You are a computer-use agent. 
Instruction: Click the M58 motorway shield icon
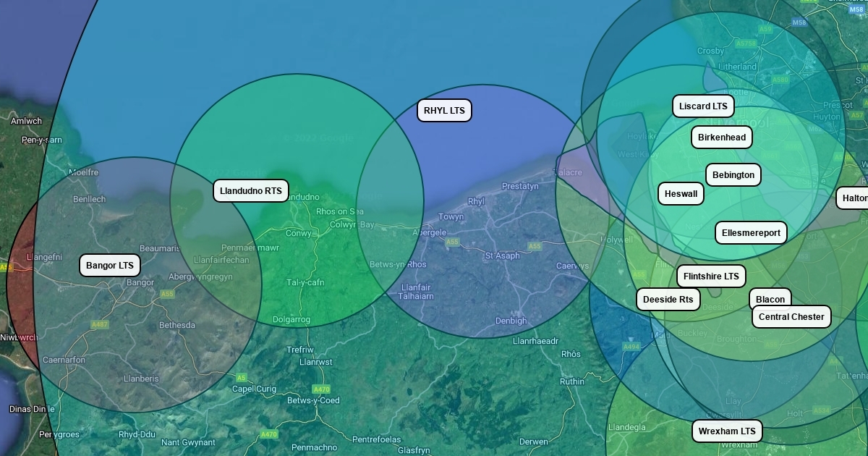point(799,22)
